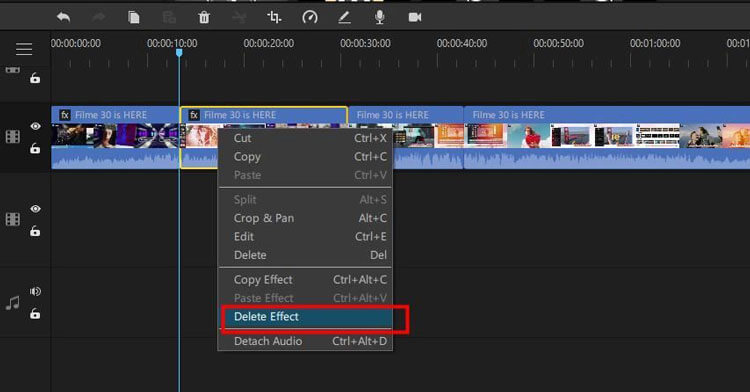Choose Copy from the context menu

click(x=305, y=157)
